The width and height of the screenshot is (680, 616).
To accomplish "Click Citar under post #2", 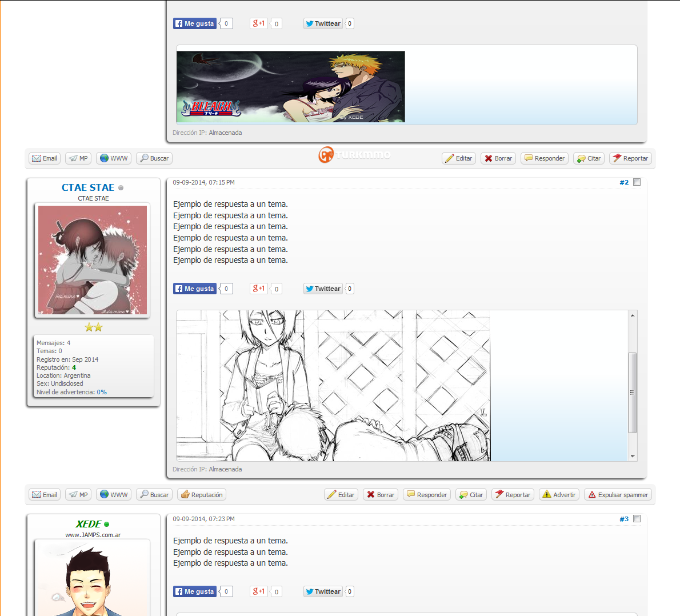I will pyautogui.click(x=471, y=494).
